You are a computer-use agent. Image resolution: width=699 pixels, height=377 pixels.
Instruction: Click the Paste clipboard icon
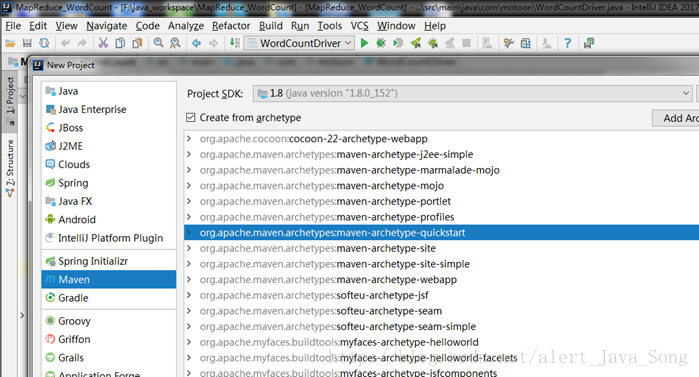137,43
